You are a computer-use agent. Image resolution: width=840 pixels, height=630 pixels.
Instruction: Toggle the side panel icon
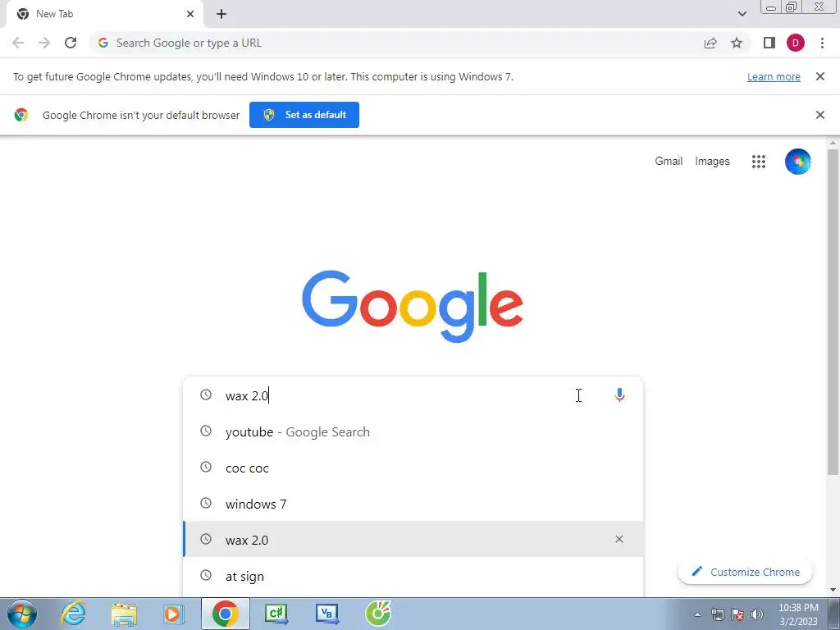tap(769, 43)
